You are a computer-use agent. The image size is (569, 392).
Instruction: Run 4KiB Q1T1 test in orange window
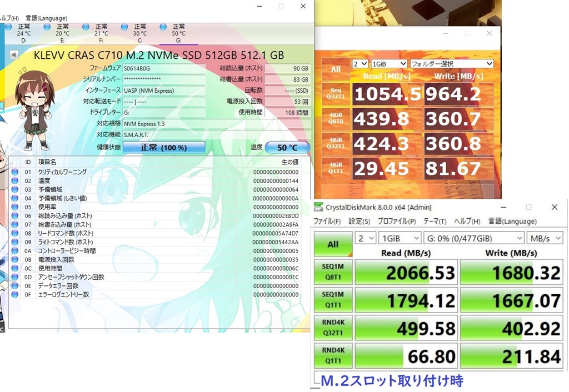point(336,168)
